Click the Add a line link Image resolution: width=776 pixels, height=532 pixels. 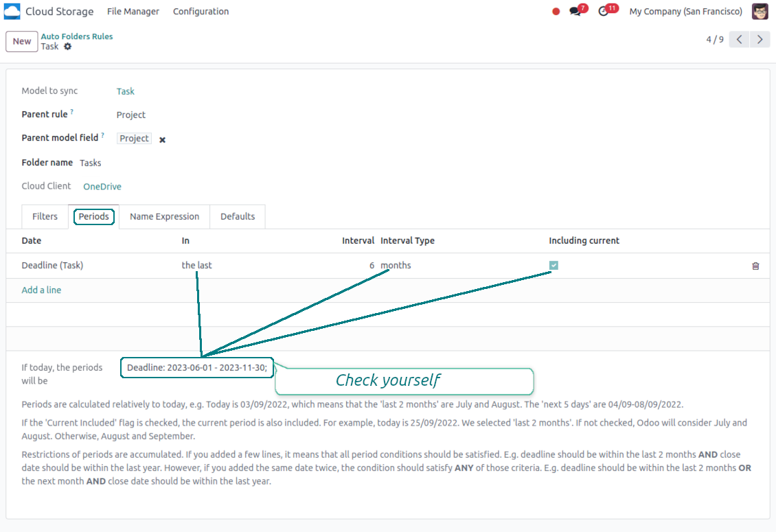click(41, 290)
